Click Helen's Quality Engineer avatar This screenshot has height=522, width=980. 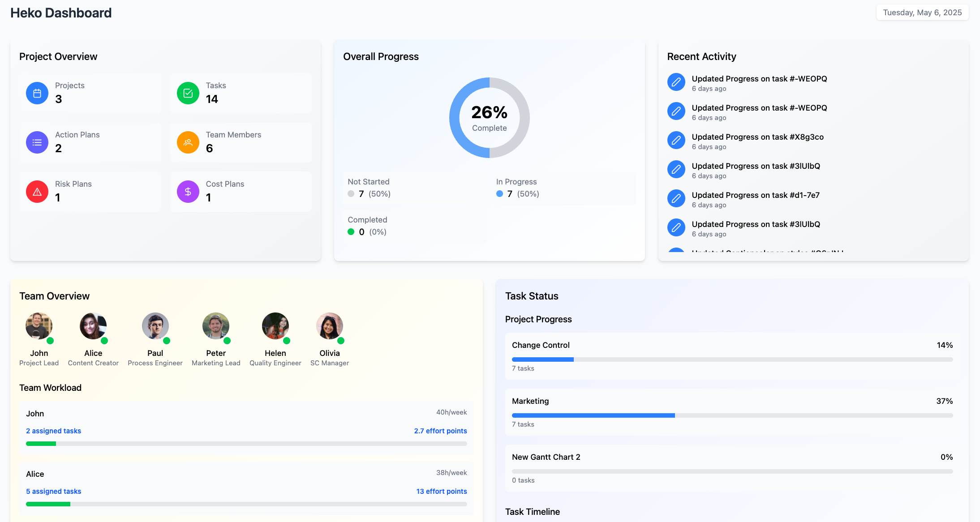[275, 326]
